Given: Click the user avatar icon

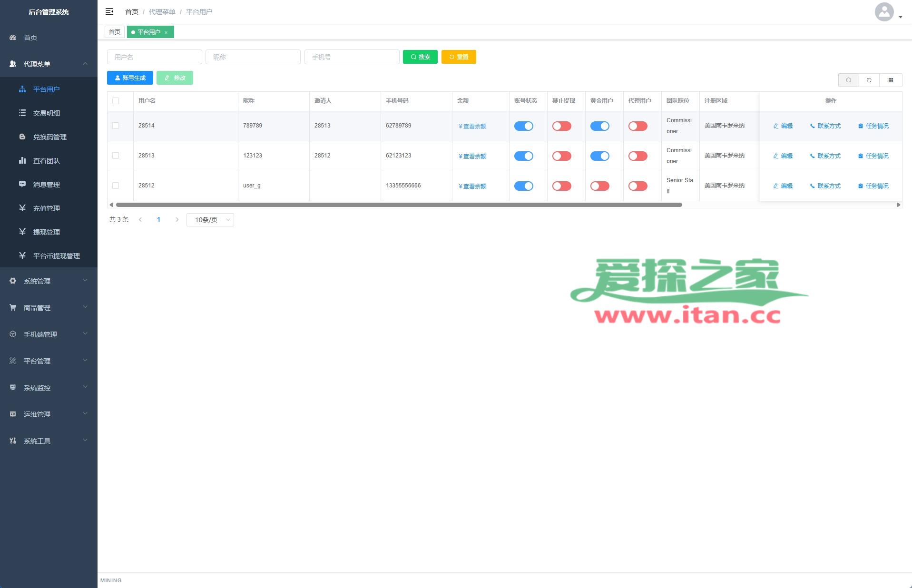Looking at the screenshot, I should click(x=884, y=12).
